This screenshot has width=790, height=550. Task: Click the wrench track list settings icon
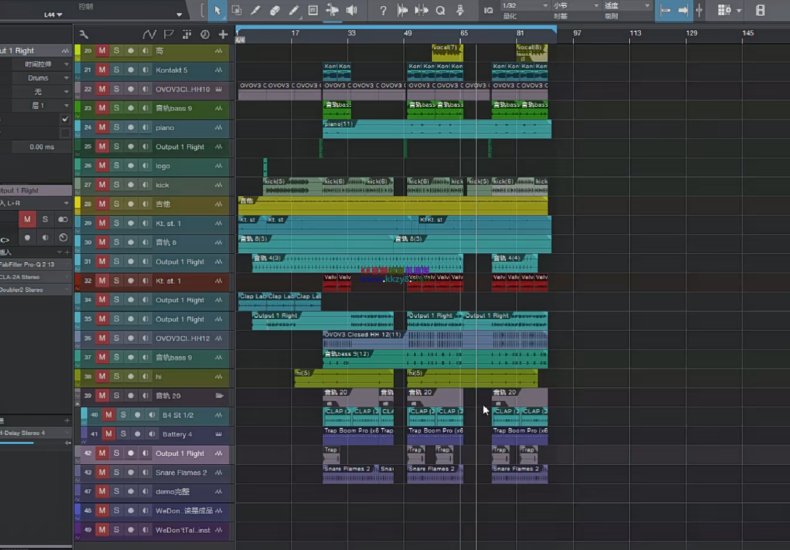click(83, 34)
